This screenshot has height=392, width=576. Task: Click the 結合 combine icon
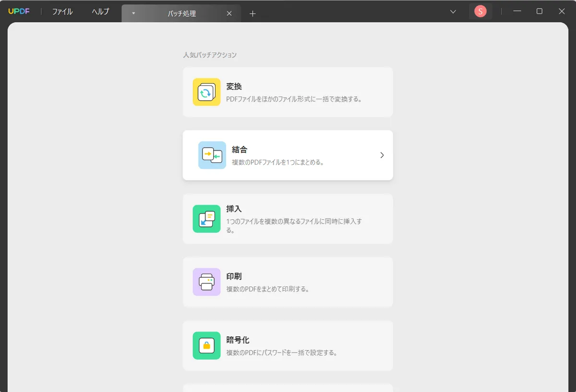point(212,155)
